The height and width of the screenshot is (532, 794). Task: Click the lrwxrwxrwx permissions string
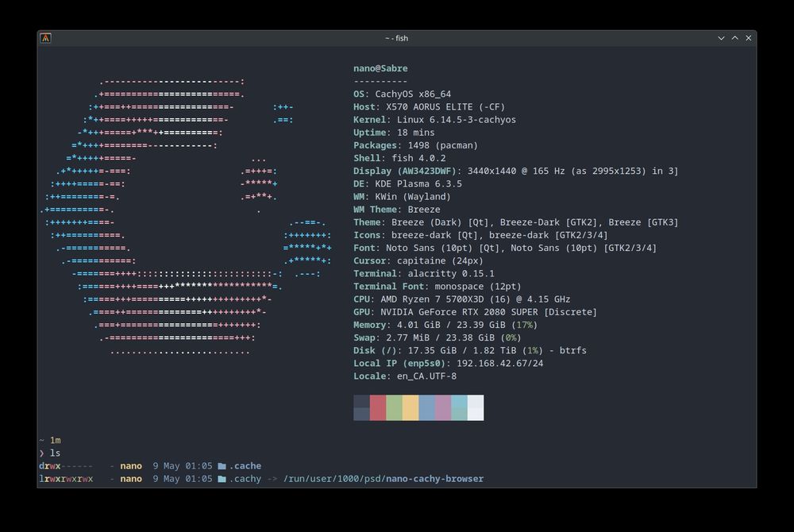point(66,479)
